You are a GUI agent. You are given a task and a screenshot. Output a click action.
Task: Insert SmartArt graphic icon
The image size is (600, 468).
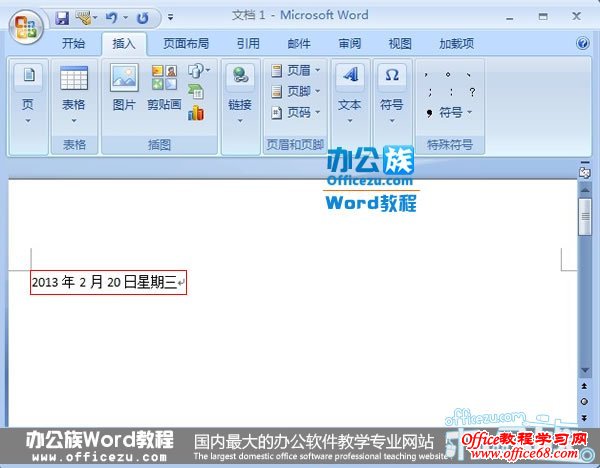(x=196, y=92)
